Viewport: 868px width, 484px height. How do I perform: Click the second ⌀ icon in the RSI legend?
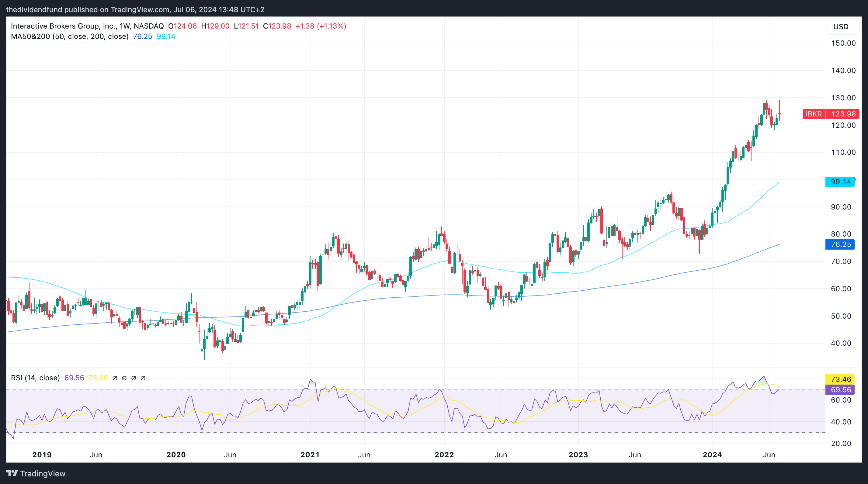125,378
